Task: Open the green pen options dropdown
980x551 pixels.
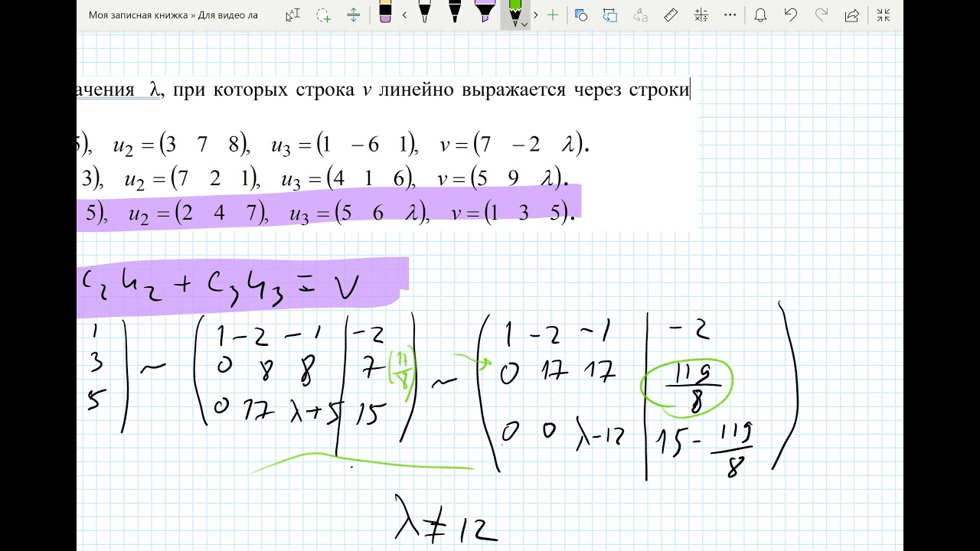Action: coord(524,24)
